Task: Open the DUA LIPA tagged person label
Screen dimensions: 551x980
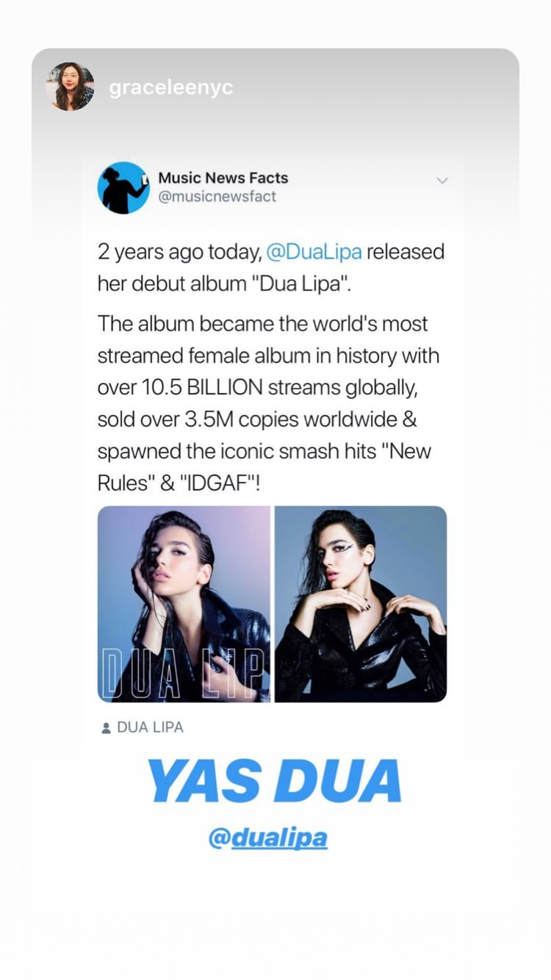Action: point(150,728)
